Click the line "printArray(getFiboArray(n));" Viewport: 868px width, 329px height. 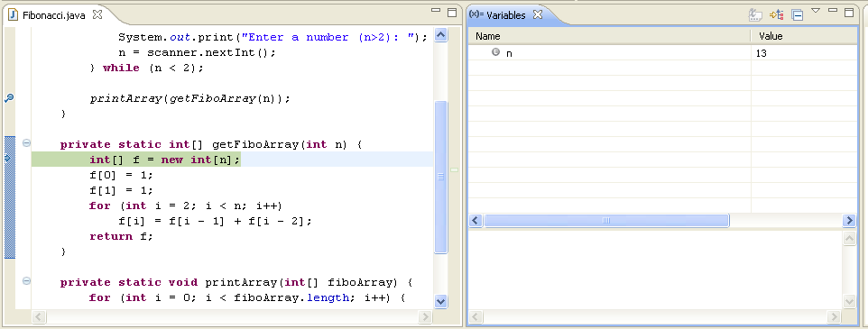(x=189, y=98)
